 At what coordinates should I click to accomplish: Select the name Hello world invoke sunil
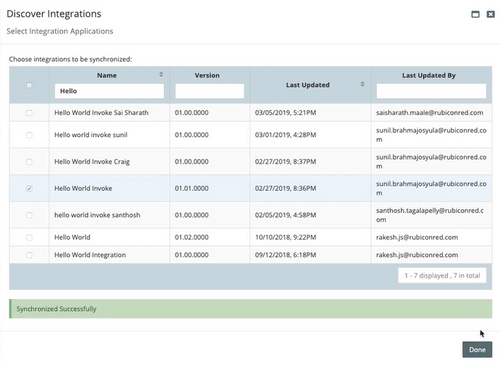point(91,135)
